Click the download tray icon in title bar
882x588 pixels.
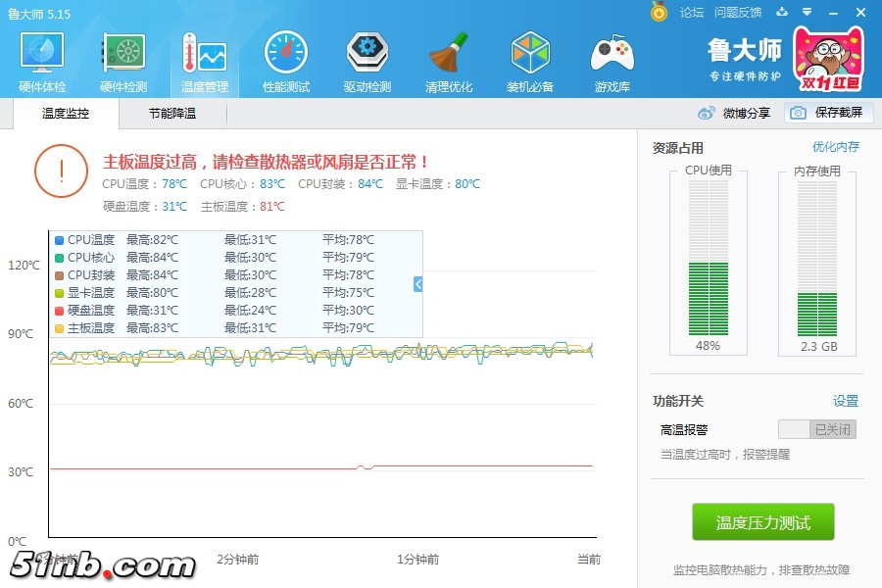click(x=781, y=12)
